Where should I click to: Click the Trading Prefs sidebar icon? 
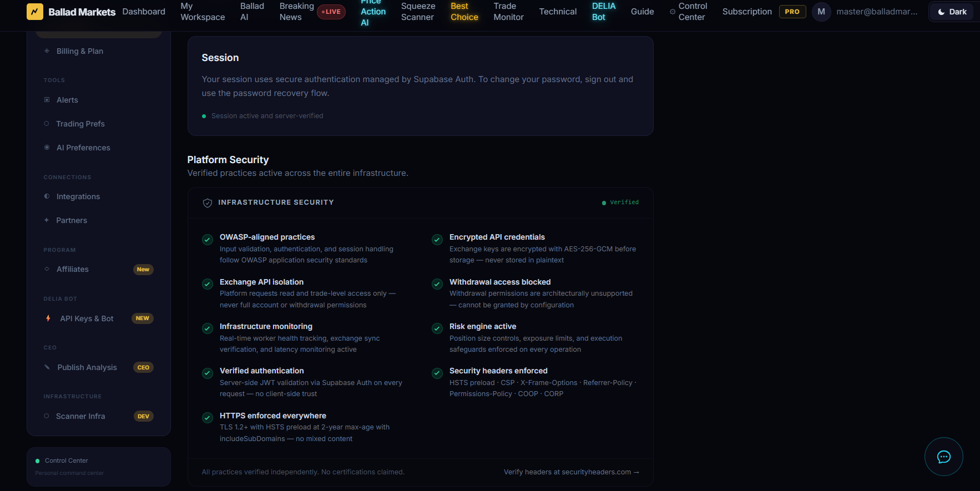(x=47, y=124)
